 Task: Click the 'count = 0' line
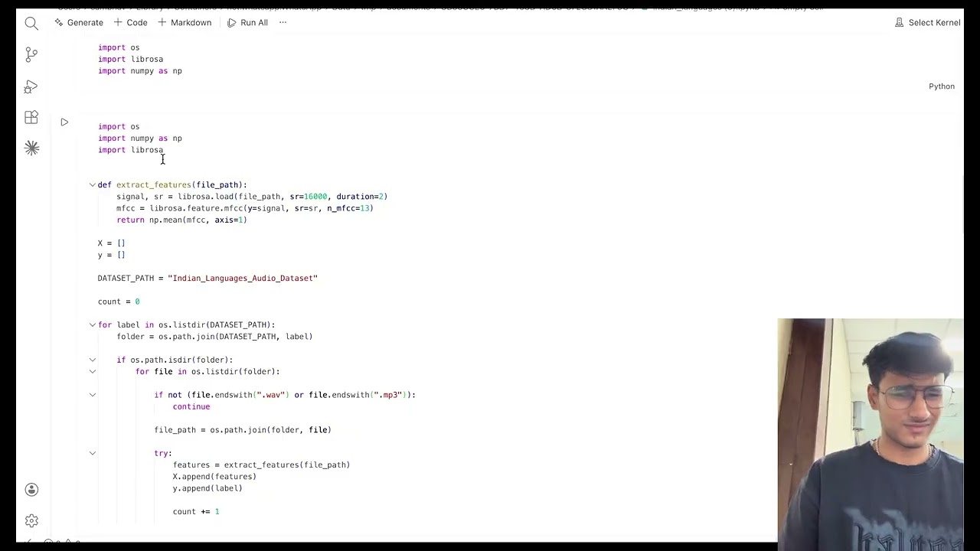(119, 302)
